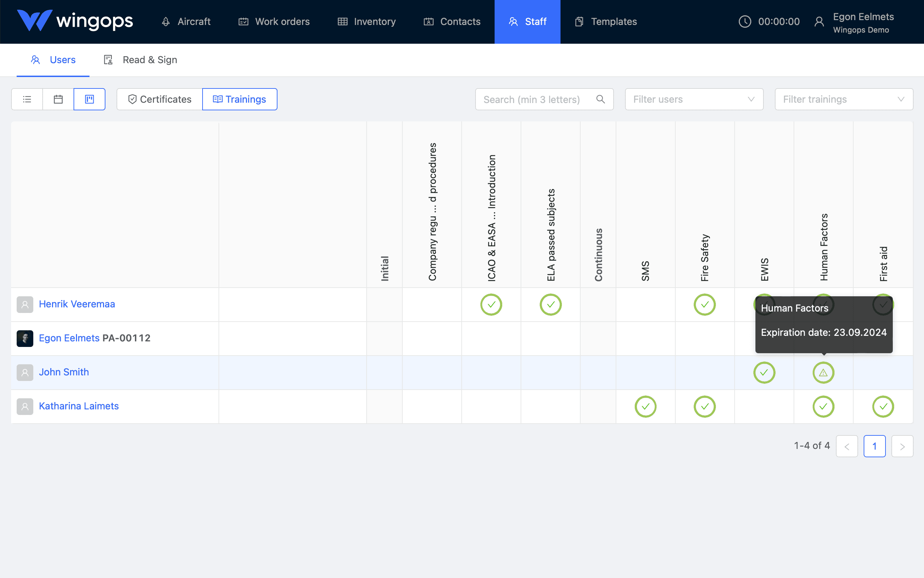Click the Certificates shield icon
The width and height of the screenshot is (924, 578).
coord(132,99)
